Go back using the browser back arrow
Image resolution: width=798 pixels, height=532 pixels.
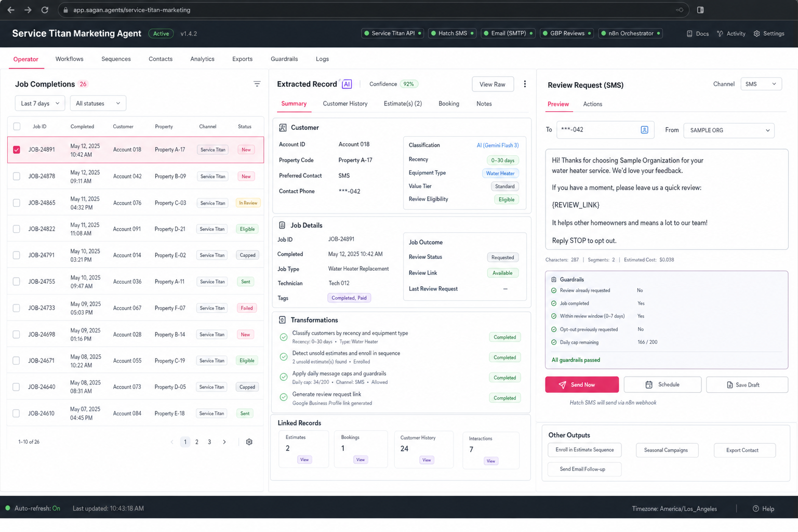point(11,10)
